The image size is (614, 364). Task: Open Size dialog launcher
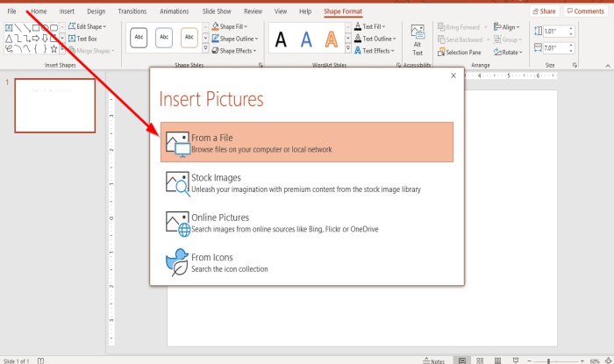point(575,65)
